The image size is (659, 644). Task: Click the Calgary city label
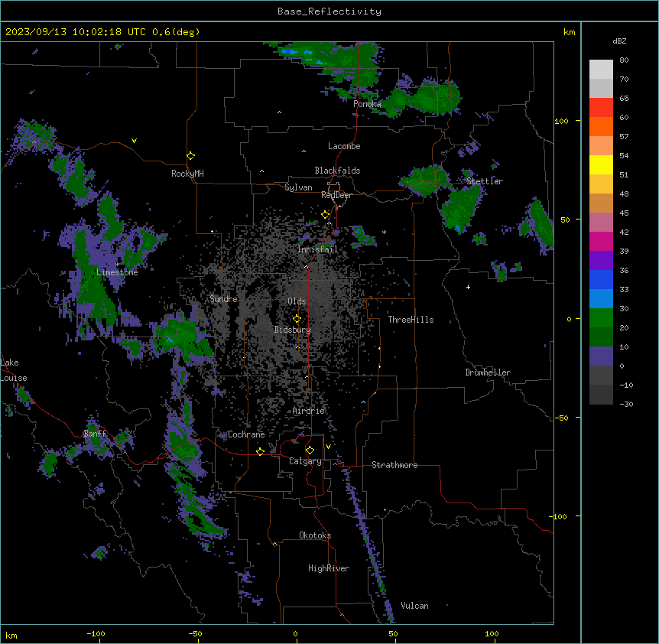[305, 461]
